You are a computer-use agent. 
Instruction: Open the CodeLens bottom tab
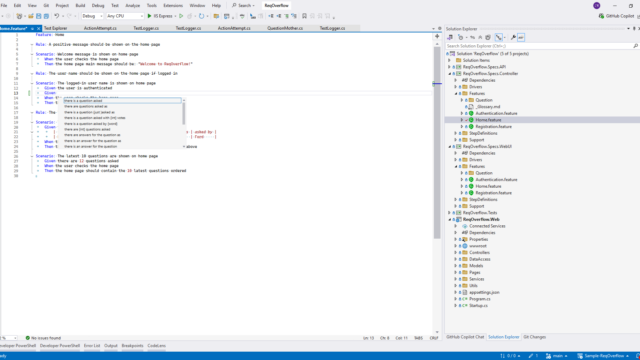156,346
